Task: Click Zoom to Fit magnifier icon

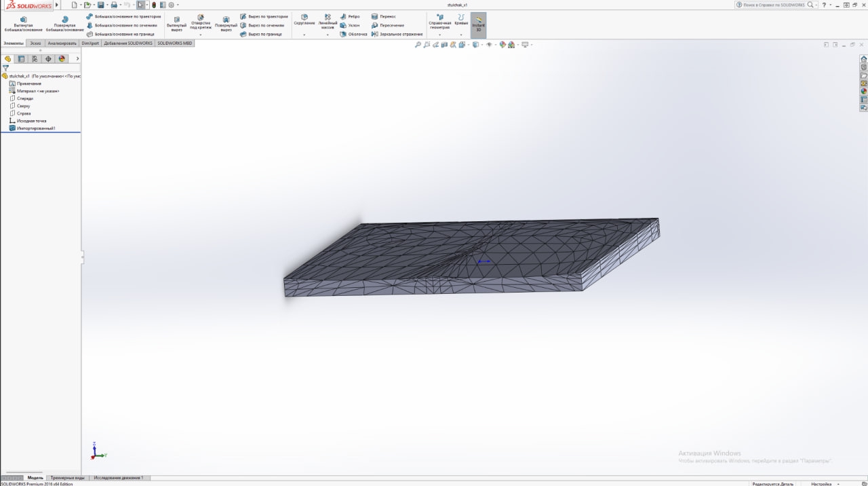Action: coord(418,45)
